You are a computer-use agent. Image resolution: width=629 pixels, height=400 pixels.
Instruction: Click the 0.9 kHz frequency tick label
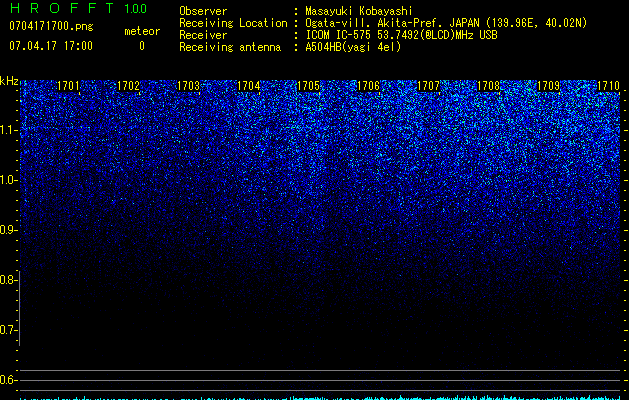(8, 230)
